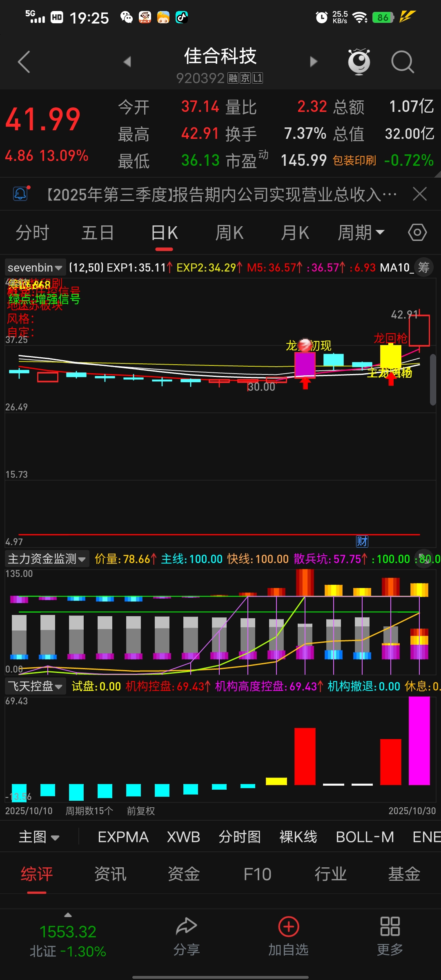Open the 飞天控盘 indicator dropdown
The image size is (441, 980).
point(35,686)
